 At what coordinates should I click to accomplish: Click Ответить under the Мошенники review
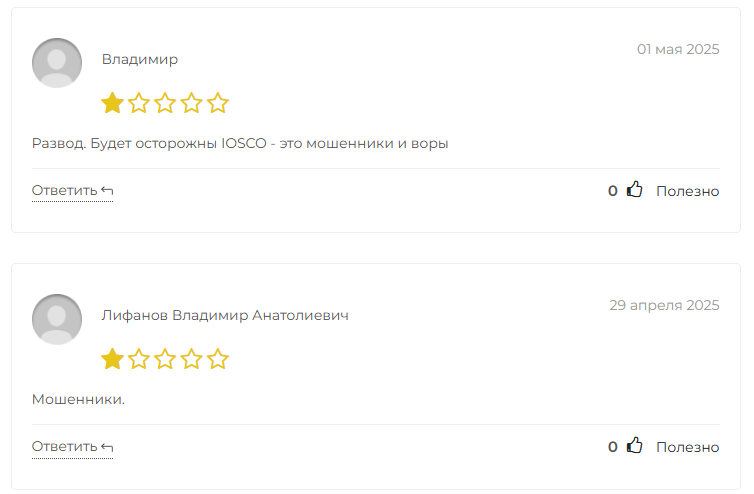64,446
